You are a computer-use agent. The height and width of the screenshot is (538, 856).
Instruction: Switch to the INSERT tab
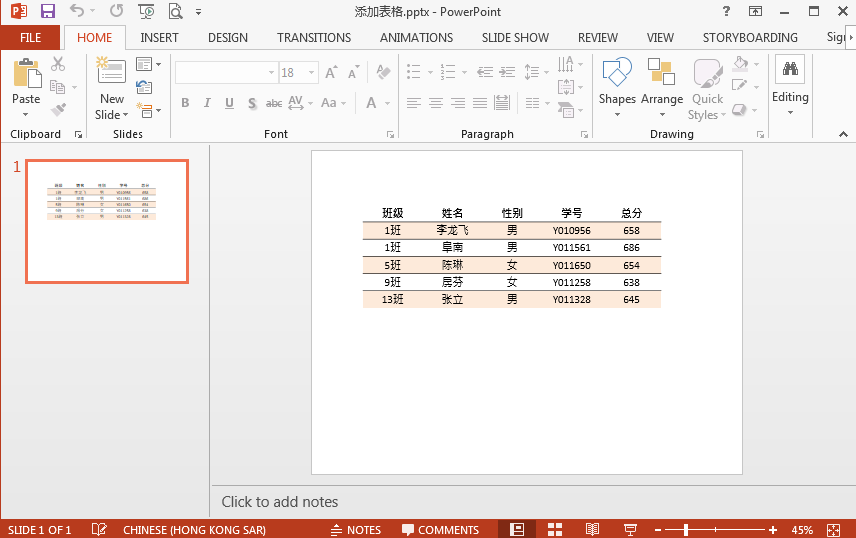coord(159,38)
